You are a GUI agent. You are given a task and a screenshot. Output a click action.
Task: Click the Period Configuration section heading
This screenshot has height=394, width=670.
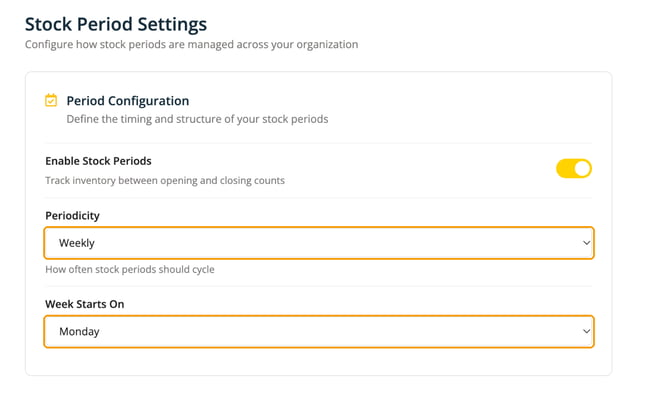click(x=128, y=101)
